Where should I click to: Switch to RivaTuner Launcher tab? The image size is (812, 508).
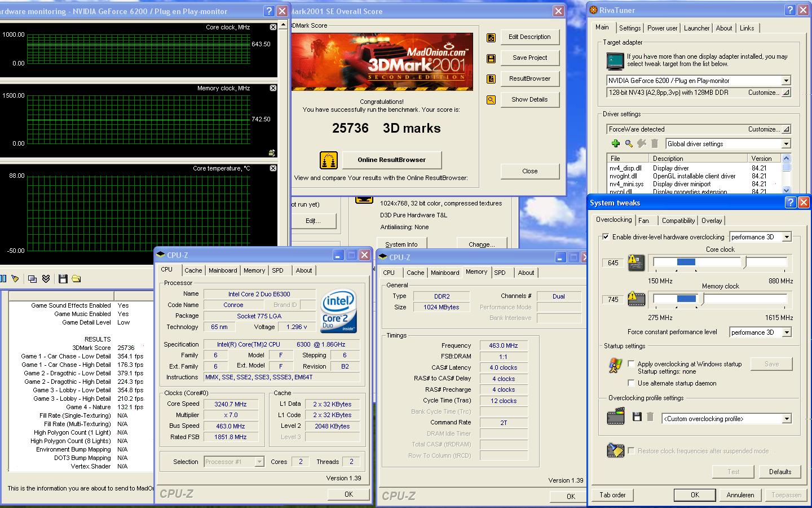pyautogui.click(x=696, y=28)
